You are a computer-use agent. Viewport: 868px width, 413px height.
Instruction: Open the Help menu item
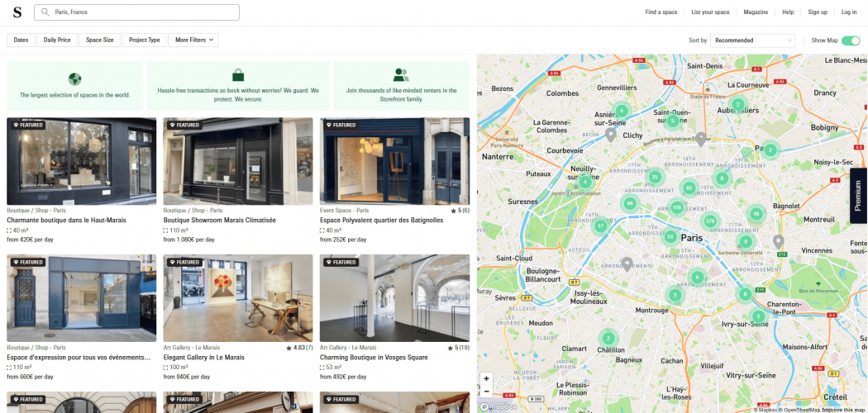tap(788, 12)
